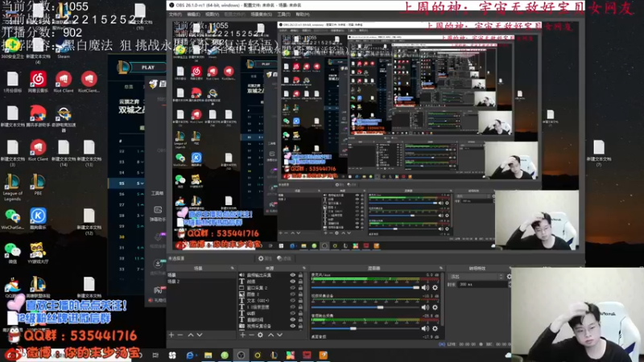Open the WeChatSe... desktop shortcut

click(12, 219)
